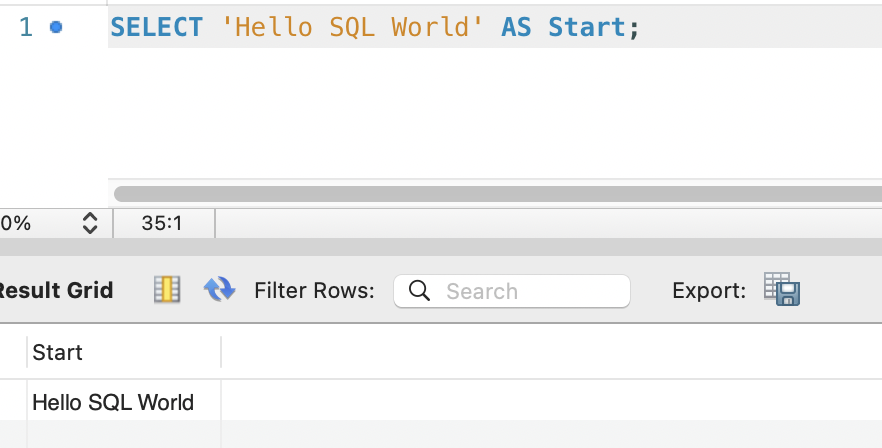Click the Export label in the results toolbar

click(709, 291)
